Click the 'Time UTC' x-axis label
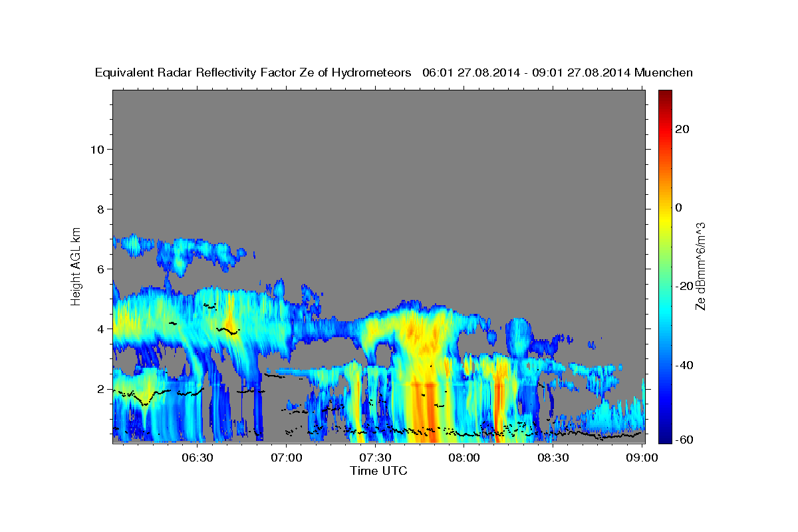Image resolution: width=798 pixels, height=532 pixels. coord(378,471)
